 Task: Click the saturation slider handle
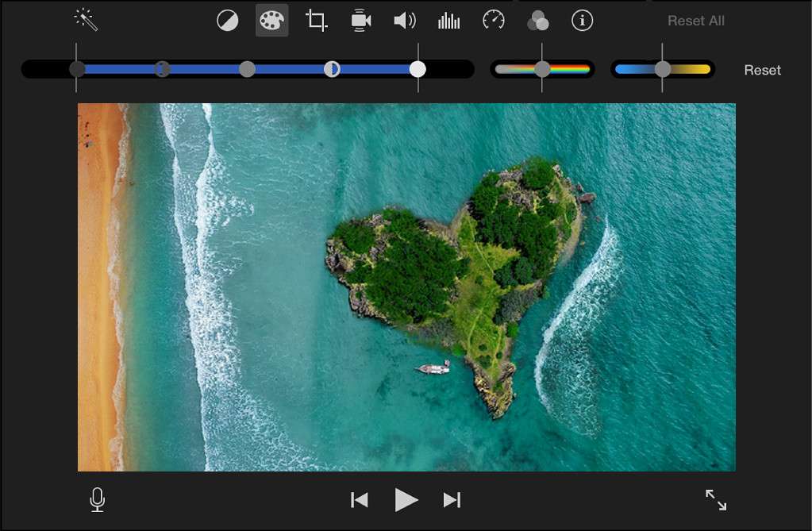(544, 69)
